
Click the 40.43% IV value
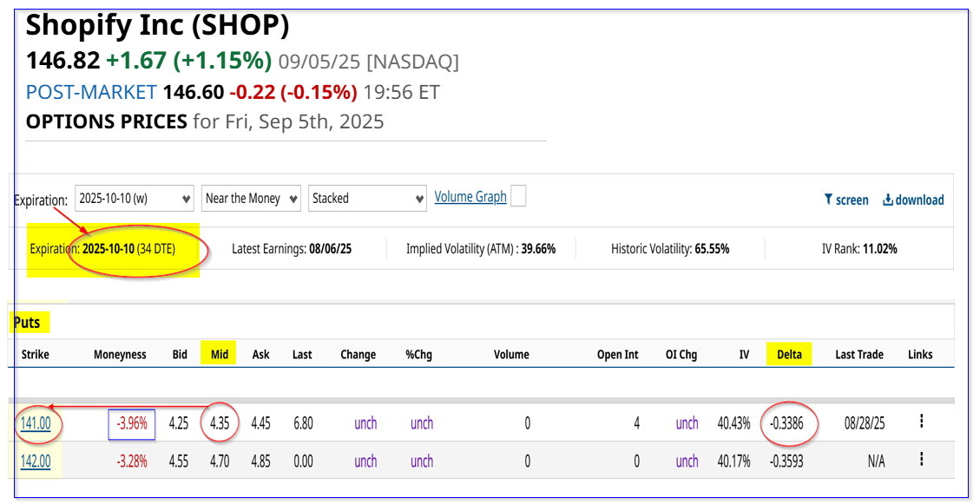click(733, 423)
